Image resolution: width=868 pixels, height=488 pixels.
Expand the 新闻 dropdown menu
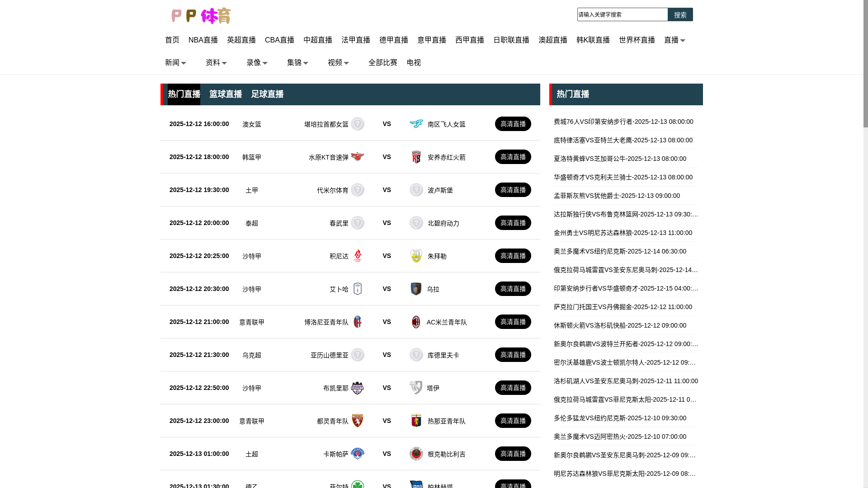pos(176,63)
